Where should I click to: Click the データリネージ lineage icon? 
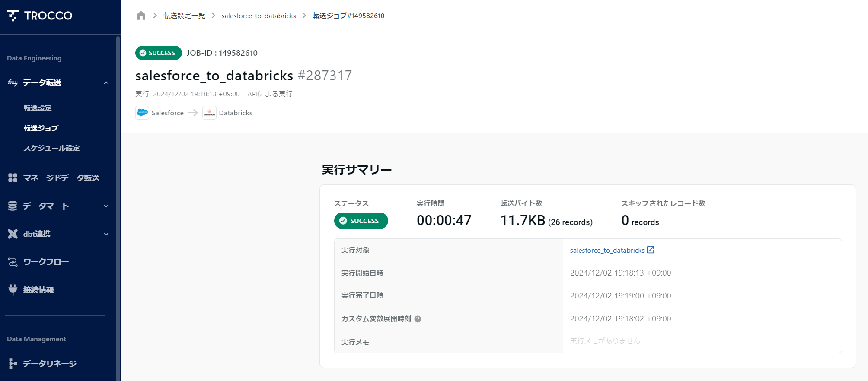click(x=13, y=364)
